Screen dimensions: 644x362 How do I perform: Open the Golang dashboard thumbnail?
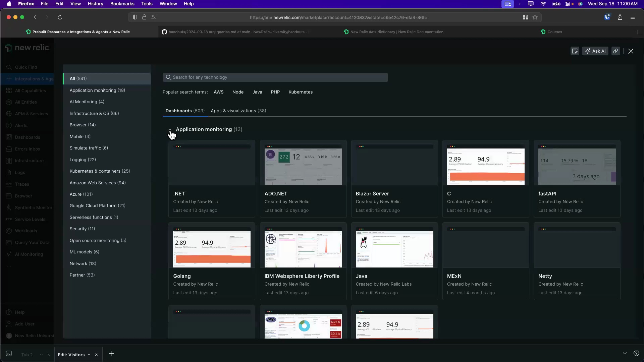coord(212,247)
